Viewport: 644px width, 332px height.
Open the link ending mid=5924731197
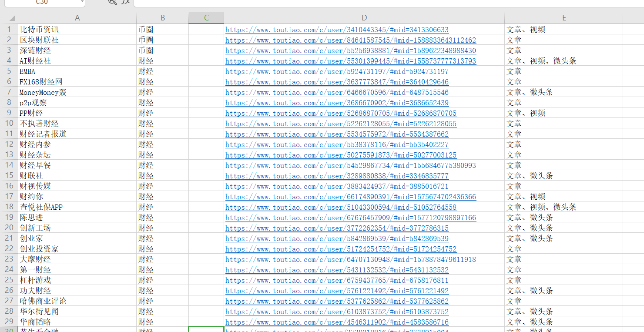(x=337, y=71)
